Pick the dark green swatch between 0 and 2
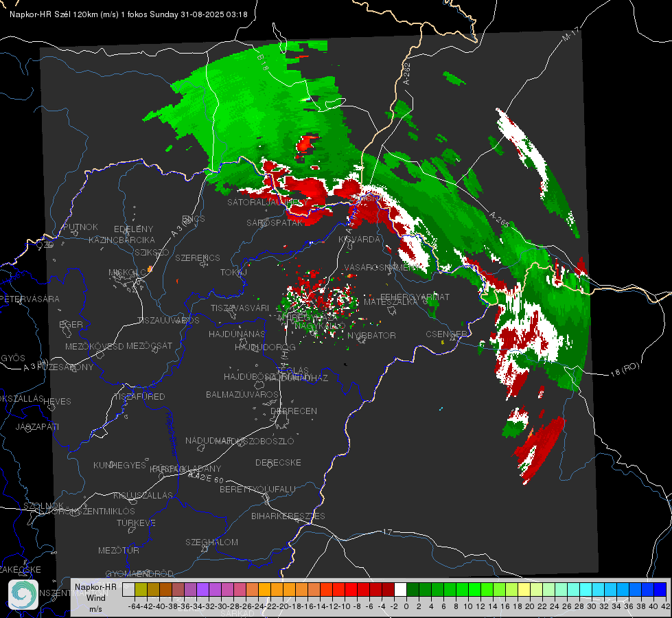The height and width of the screenshot is (618, 672). point(413,589)
